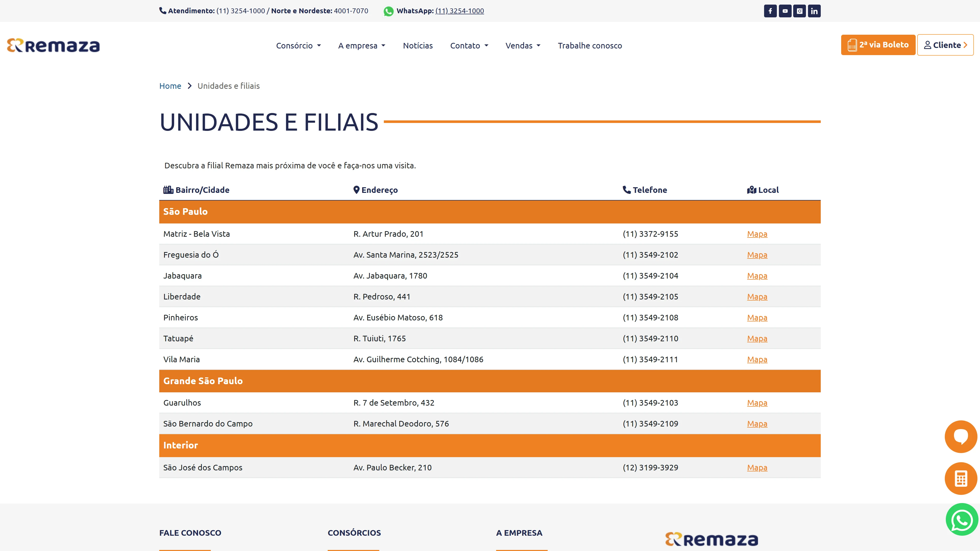Screen dimensions: 980x551
Task: Open Mapa link for Liberdade
Action: pyautogui.click(x=757, y=297)
